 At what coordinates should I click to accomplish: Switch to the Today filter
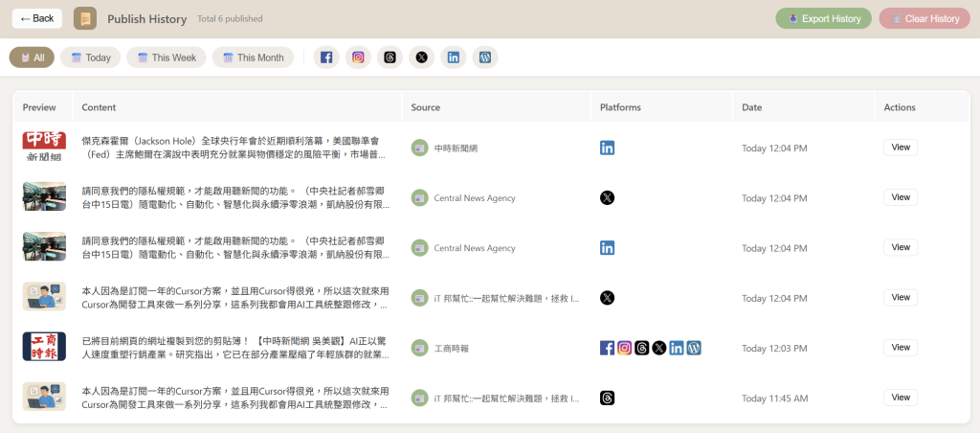tap(90, 57)
